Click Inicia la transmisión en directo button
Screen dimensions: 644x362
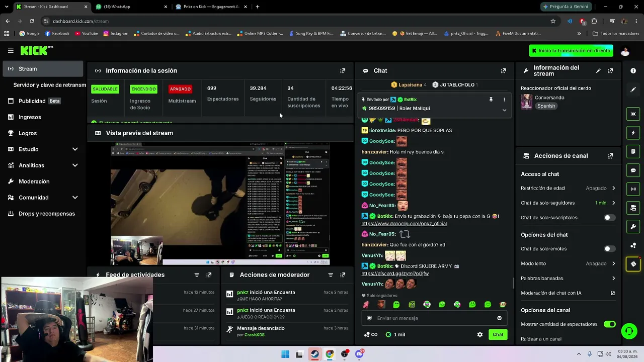[x=571, y=51]
